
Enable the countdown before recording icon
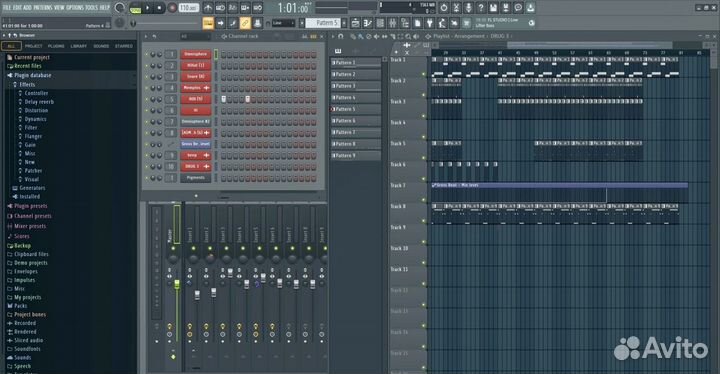232,8
